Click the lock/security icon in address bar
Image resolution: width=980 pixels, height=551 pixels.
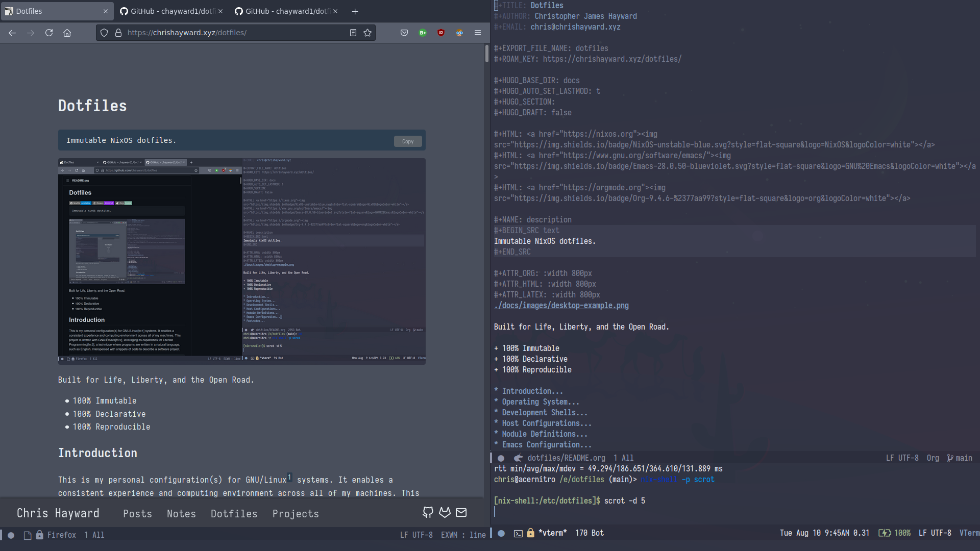(x=117, y=32)
